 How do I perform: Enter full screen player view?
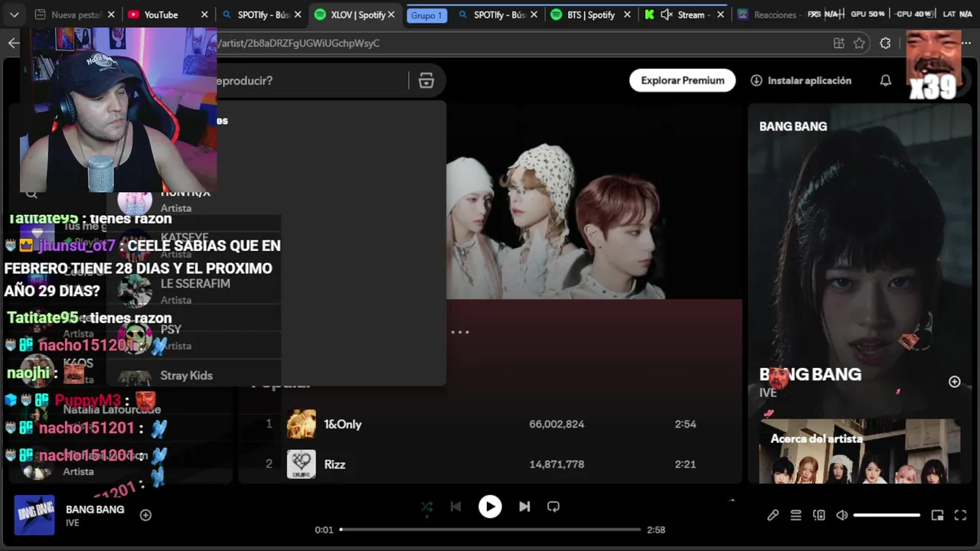tap(960, 515)
